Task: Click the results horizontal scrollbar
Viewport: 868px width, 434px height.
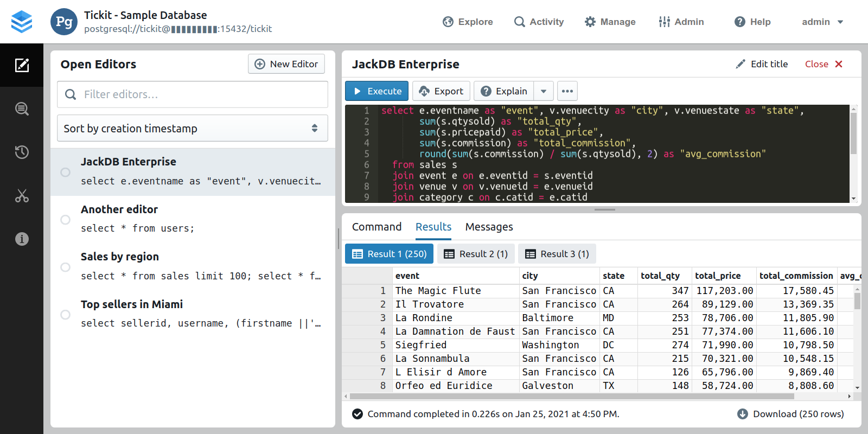Action: [x=570, y=397]
